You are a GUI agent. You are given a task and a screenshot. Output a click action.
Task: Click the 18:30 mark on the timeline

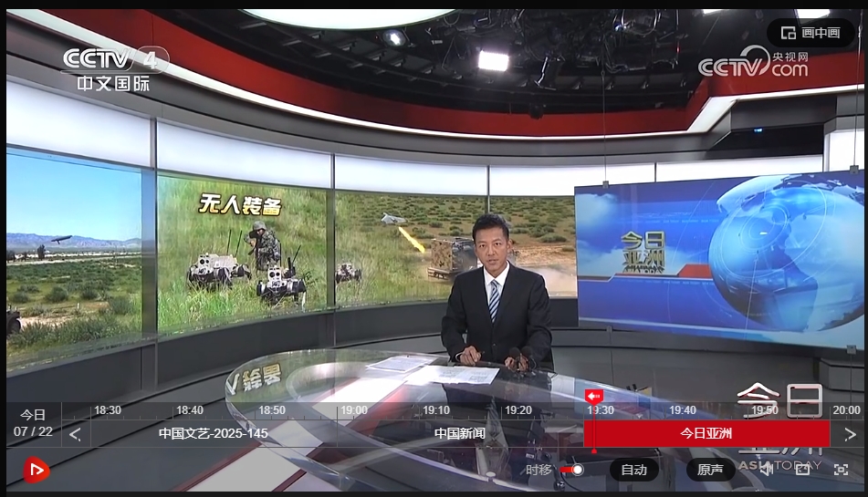point(108,410)
